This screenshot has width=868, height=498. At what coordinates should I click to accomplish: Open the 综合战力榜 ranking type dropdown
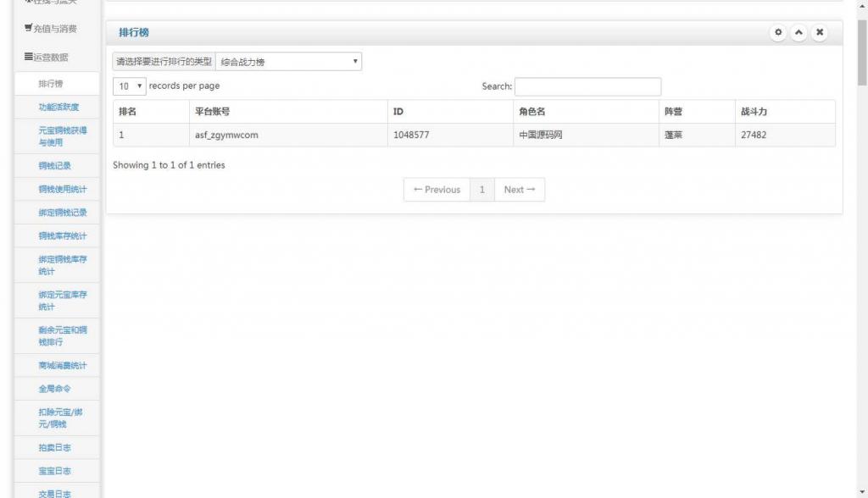pos(289,62)
